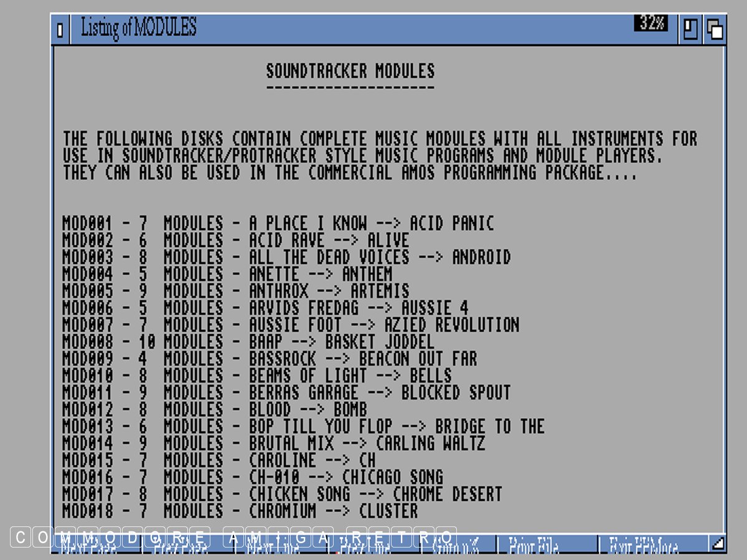Click the SOUNDTRACKER MODULES heading
This screenshot has height=560, width=747.
(x=350, y=71)
